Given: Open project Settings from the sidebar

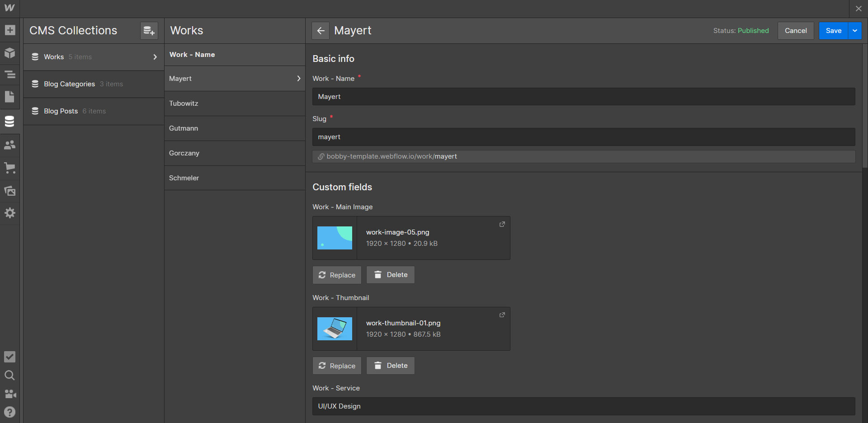Looking at the screenshot, I should pyautogui.click(x=9, y=213).
